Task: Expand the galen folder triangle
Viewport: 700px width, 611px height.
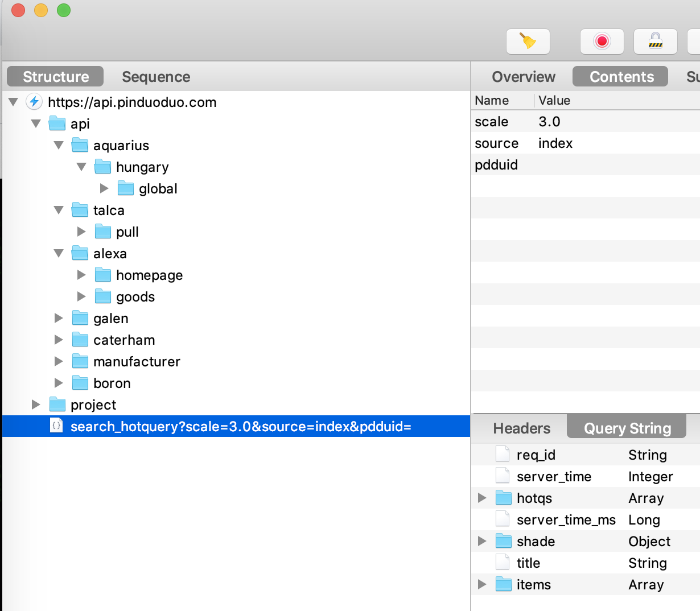Action: pyautogui.click(x=59, y=318)
